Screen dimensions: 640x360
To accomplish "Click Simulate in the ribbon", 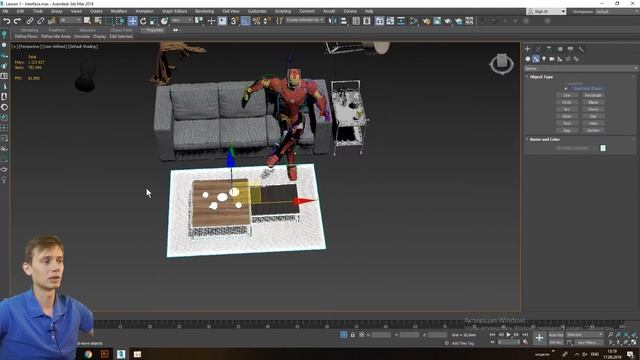I will coord(82,36).
